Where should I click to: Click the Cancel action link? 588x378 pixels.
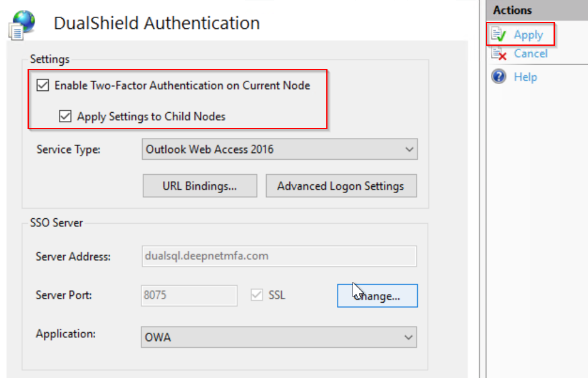pos(530,54)
